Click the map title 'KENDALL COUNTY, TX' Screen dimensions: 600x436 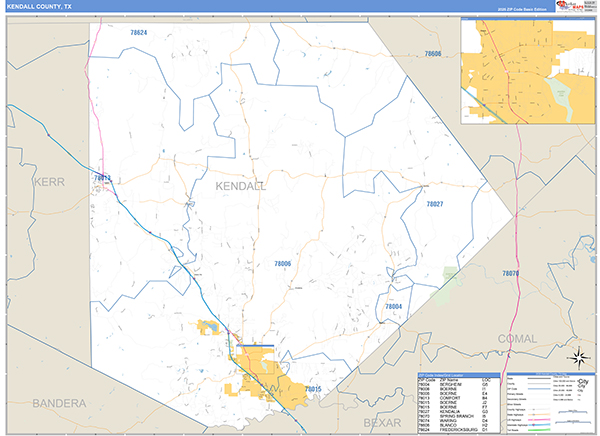click(39, 7)
